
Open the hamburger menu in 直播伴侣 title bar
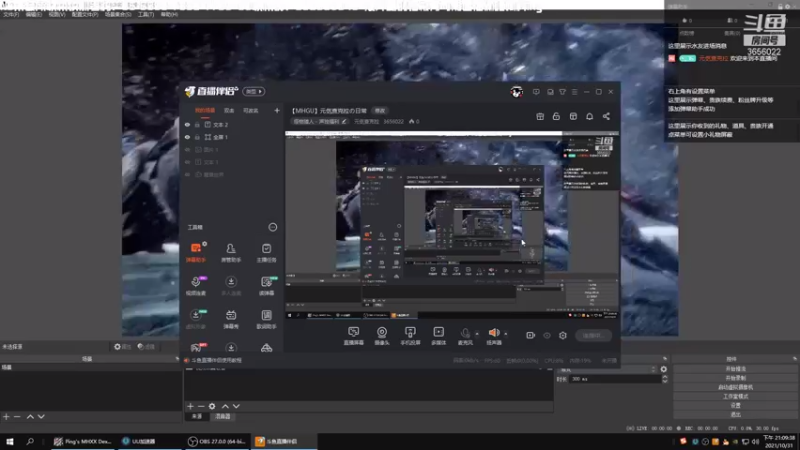[x=574, y=92]
